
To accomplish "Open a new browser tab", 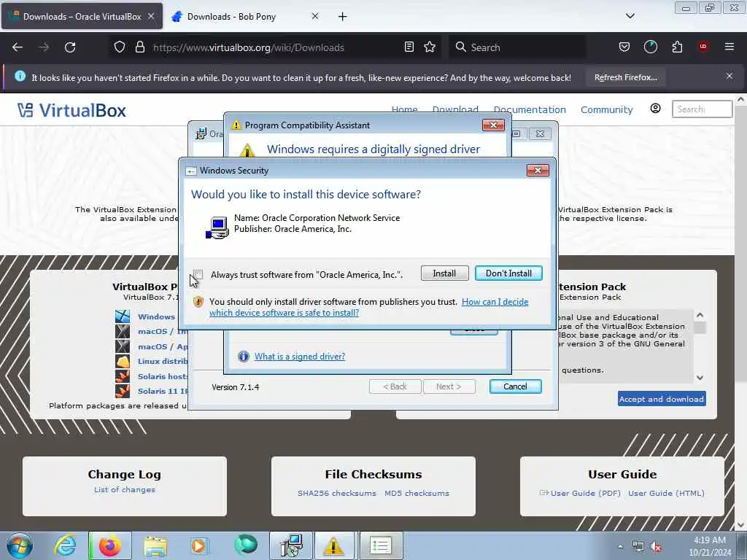I will click(x=343, y=17).
